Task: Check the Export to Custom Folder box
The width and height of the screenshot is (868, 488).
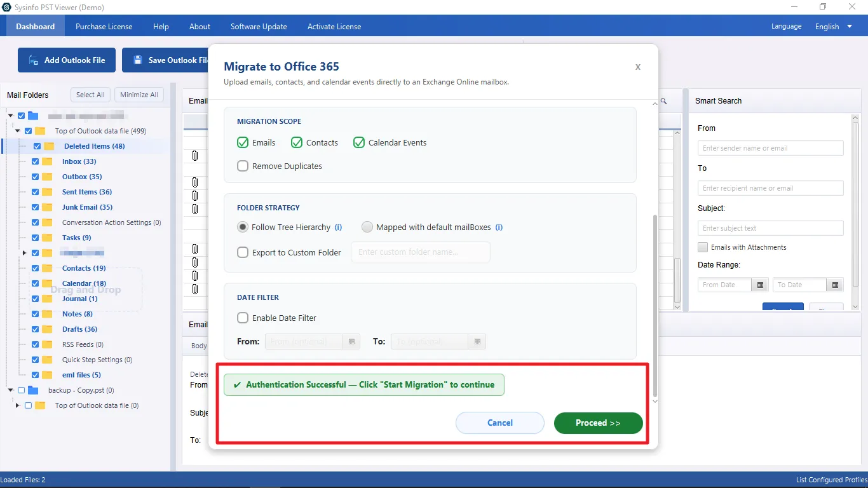Action: point(243,252)
